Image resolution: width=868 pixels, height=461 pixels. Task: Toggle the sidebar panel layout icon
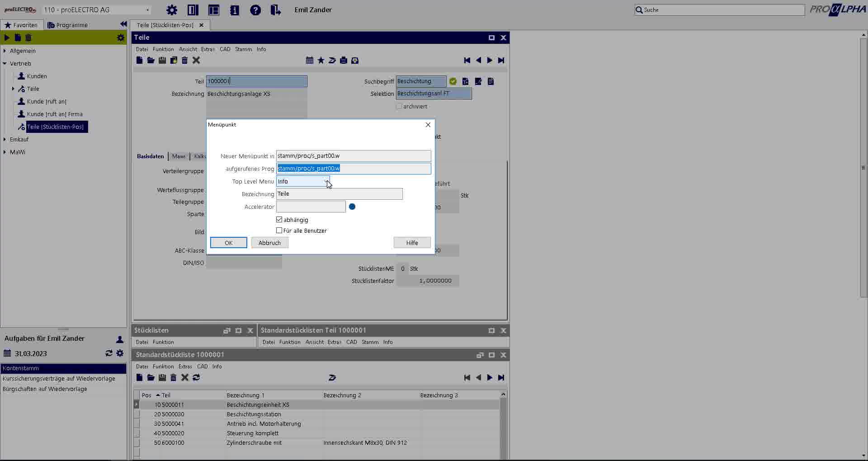tap(193, 10)
